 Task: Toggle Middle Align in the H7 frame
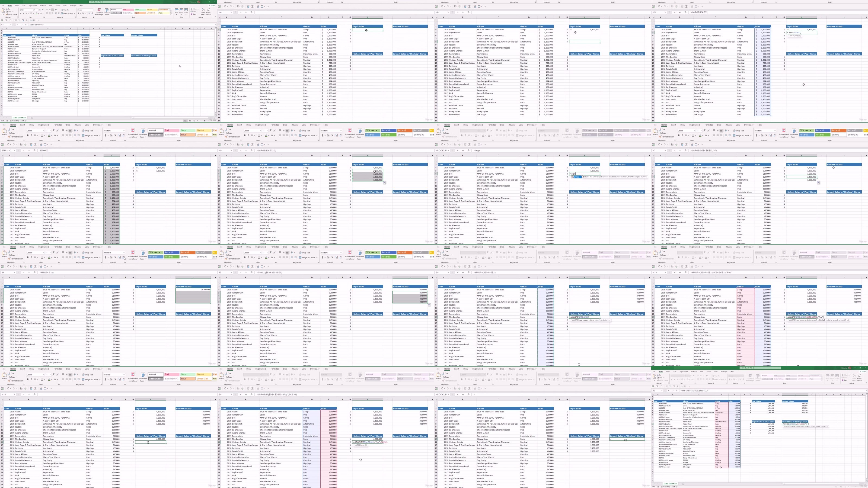click(718, 131)
